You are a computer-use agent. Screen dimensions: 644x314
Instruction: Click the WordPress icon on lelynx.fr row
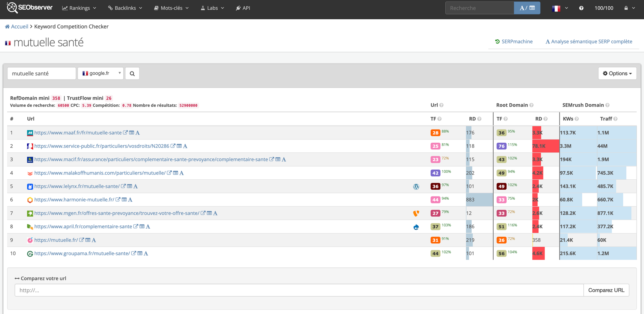tap(416, 186)
